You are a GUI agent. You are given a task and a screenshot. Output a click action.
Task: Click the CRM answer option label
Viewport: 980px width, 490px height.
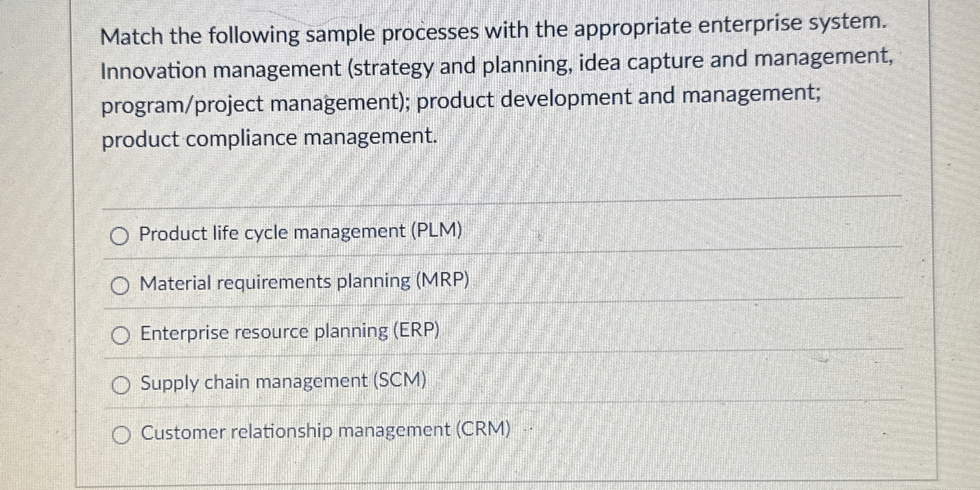[325, 431]
